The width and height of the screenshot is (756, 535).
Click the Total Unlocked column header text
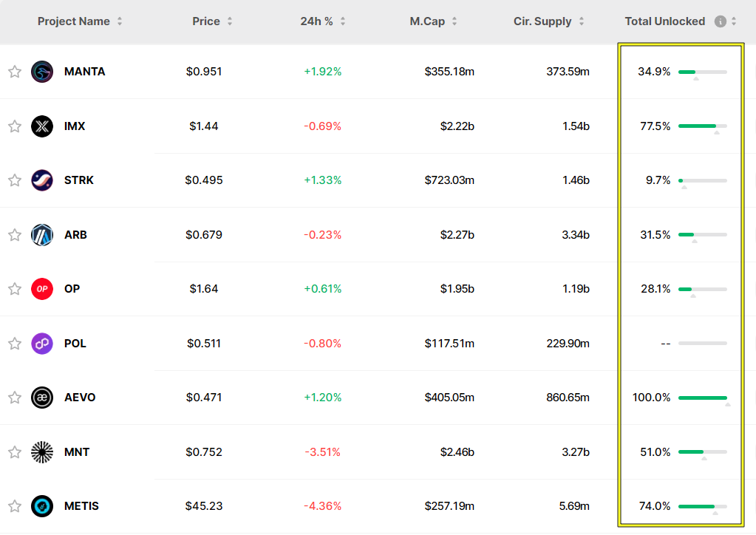tap(665, 21)
